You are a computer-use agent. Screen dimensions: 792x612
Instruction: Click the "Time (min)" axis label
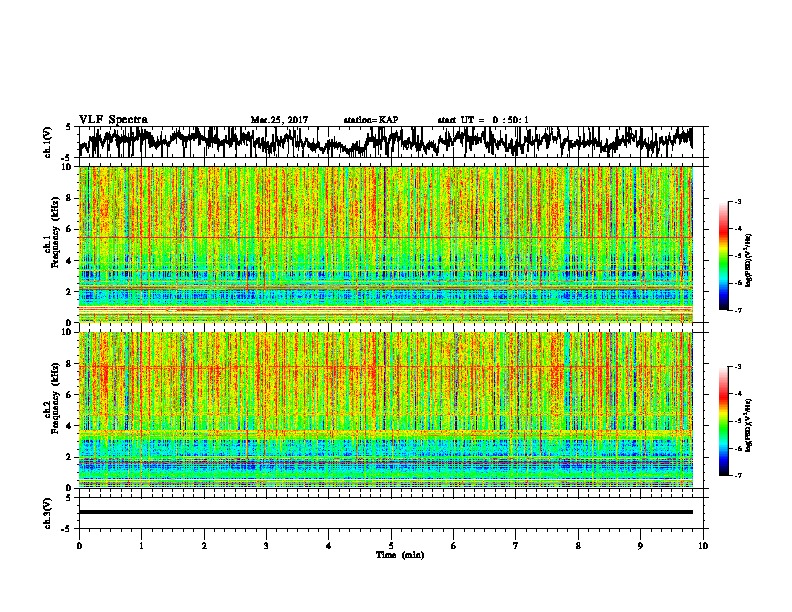pos(400,555)
